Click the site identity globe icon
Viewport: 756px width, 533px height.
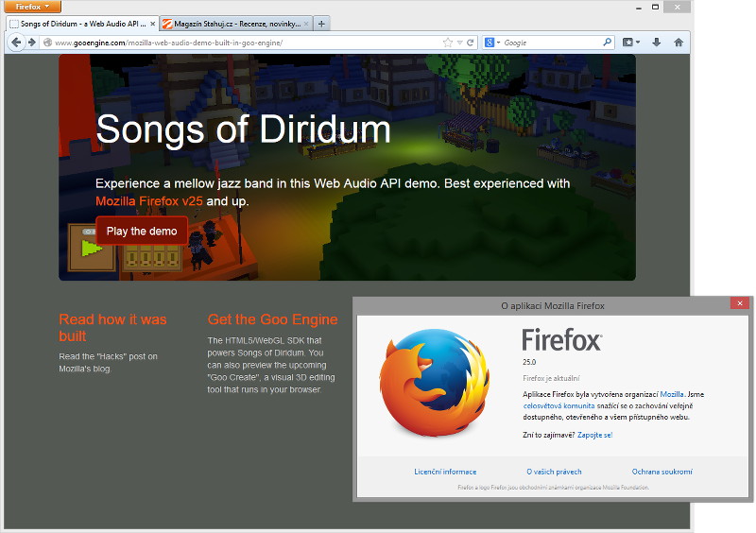47,43
